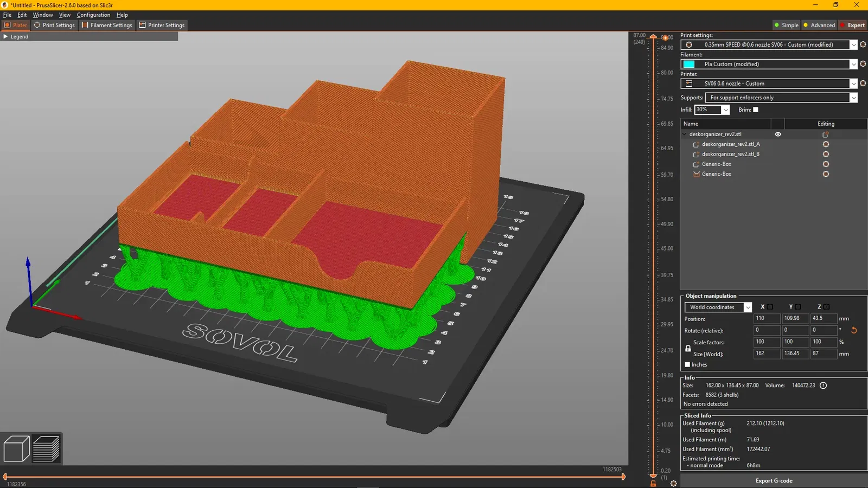The image size is (868, 488).
Task: Edit print settings preset via gear icon
Action: tap(863, 44)
